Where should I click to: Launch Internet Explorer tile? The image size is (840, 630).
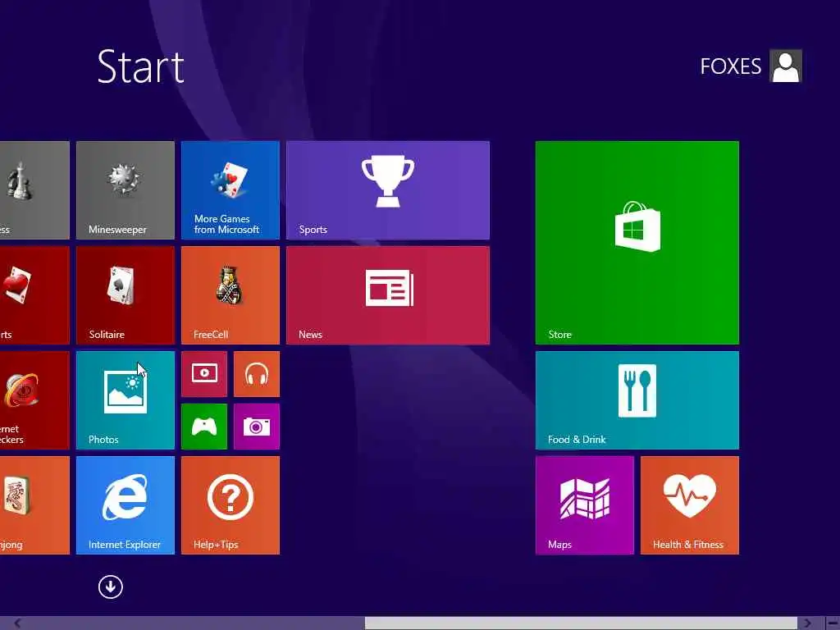tap(126, 505)
